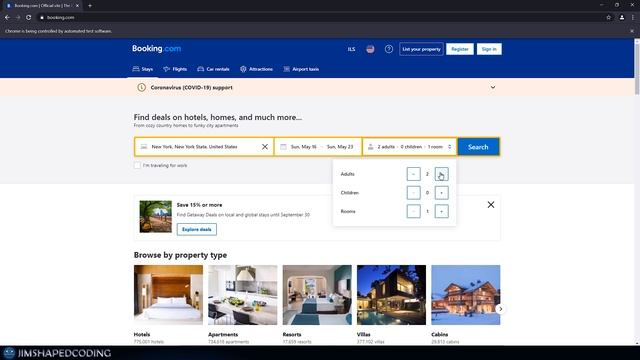Click the Resorts label text
The width and height of the screenshot is (640, 360).
click(x=292, y=334)
